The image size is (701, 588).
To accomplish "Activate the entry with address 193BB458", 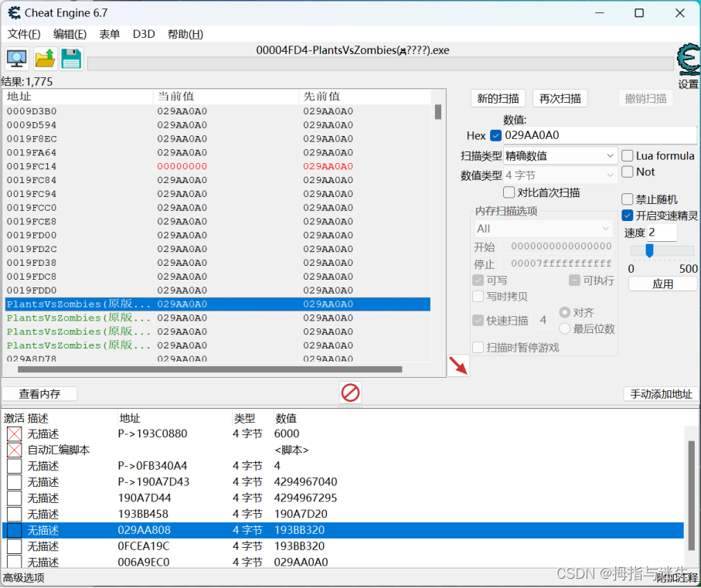I will (x=15, y=514).
